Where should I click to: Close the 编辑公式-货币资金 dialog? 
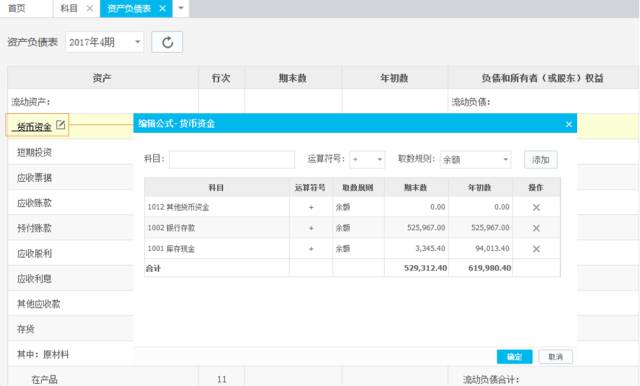point(569,124)
